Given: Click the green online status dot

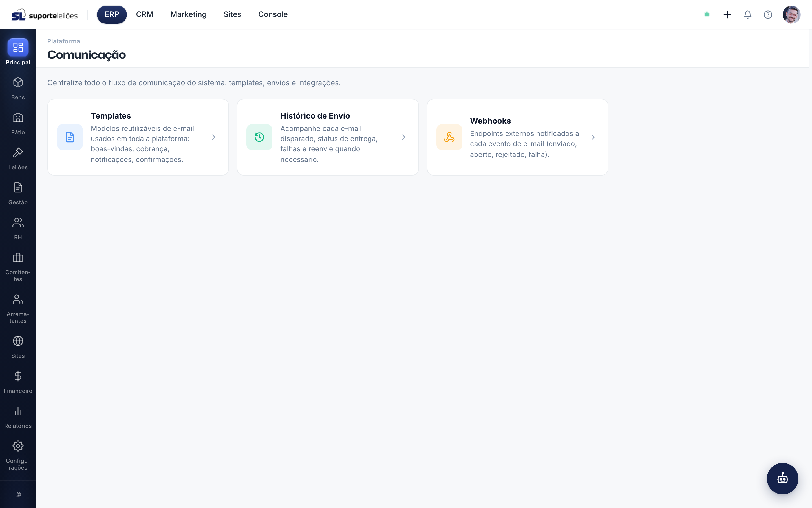Looking at the screenshot, I should coord(707,14).
